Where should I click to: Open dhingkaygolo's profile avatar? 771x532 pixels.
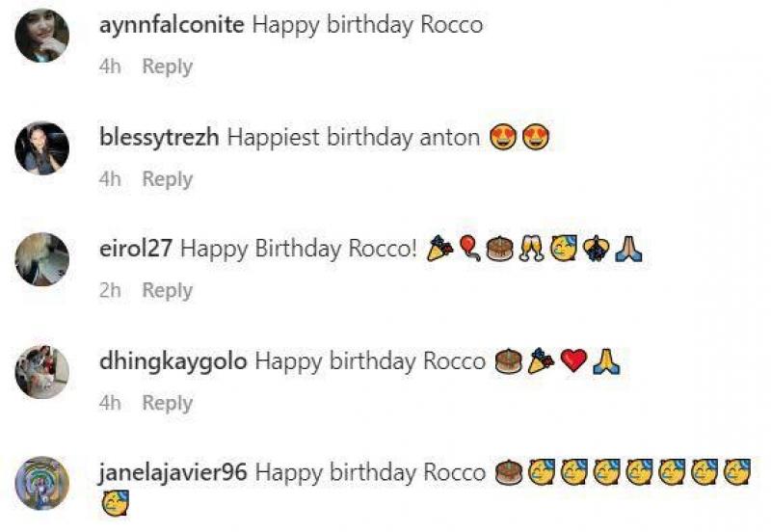[42, 372]
